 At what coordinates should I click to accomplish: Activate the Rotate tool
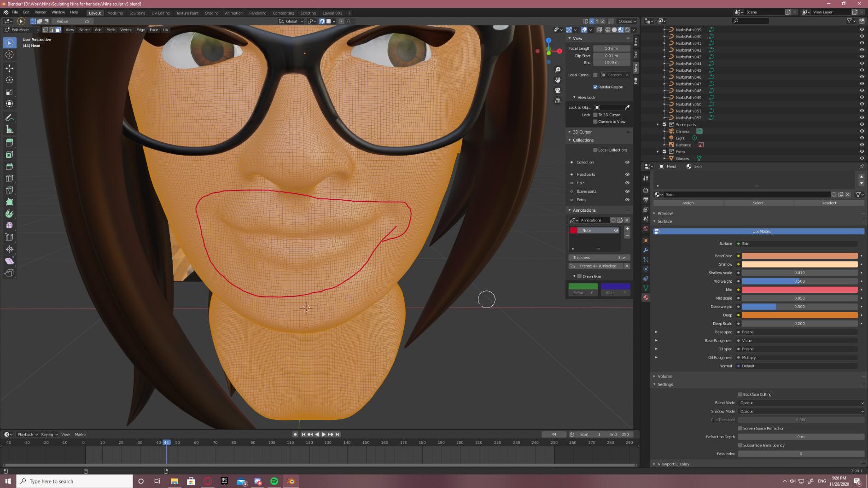coord(9,80)
